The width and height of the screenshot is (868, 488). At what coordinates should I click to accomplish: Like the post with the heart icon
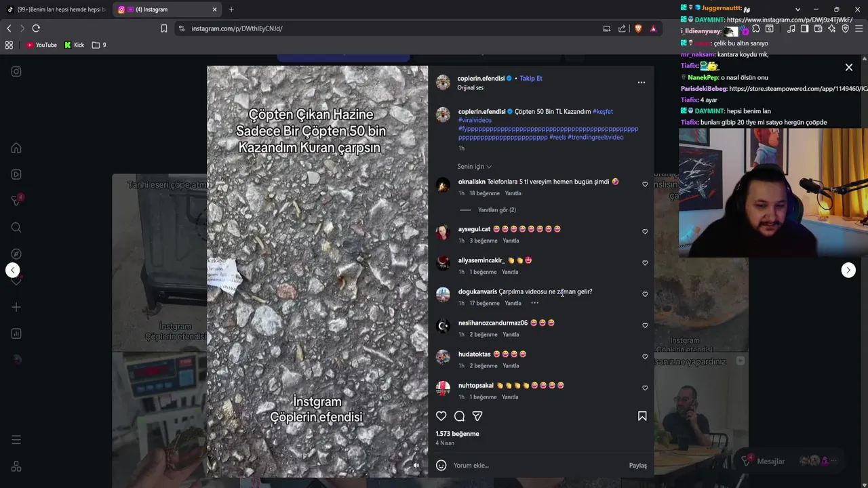441,416
